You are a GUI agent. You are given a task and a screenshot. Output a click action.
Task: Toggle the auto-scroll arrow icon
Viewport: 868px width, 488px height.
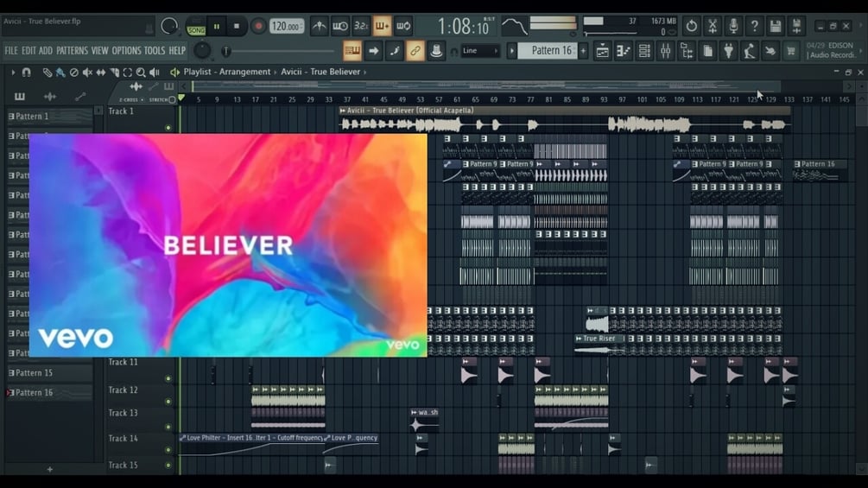[x=374, y=51]
